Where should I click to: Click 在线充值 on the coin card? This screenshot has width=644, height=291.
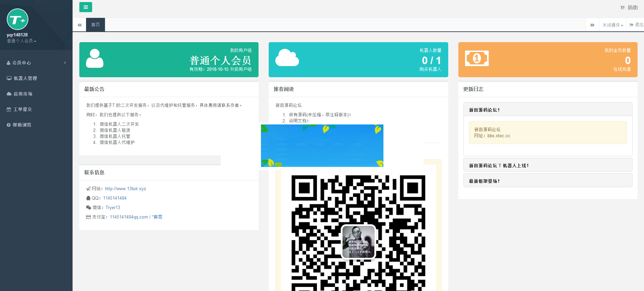622,69
